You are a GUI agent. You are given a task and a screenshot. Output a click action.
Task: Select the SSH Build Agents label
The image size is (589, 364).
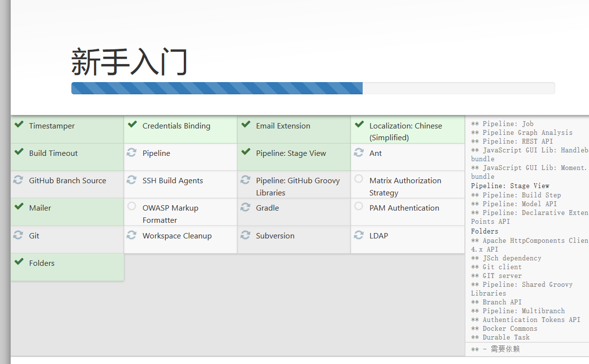[x=173, y=181]
